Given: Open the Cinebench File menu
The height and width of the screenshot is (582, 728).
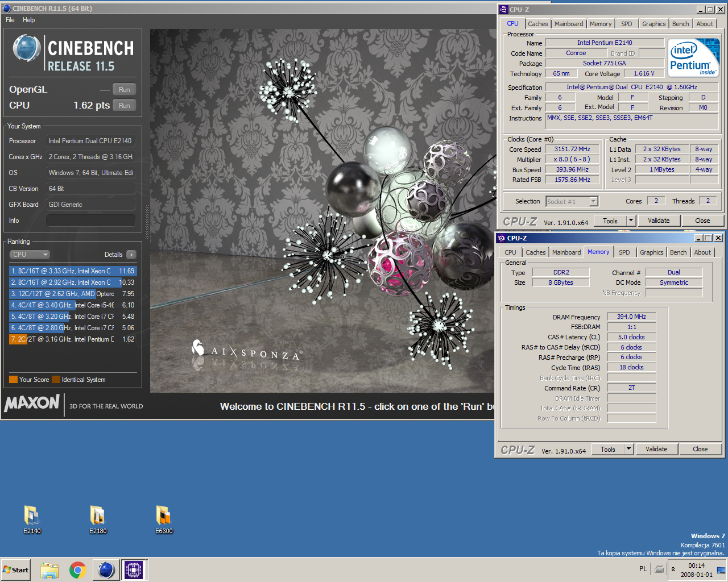Looking at the screenshot, I should point(10,20).
